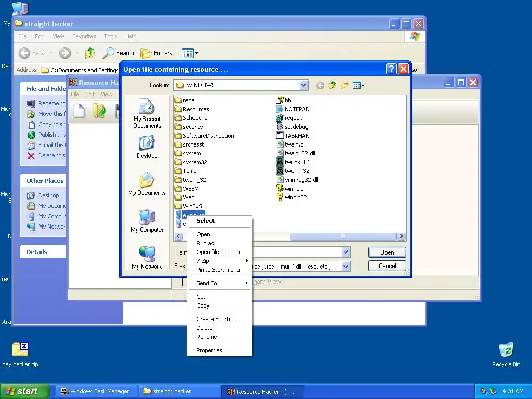Choose Open file location entry
This screenshot has width=532, height=399.
click(x=220, y=252)
